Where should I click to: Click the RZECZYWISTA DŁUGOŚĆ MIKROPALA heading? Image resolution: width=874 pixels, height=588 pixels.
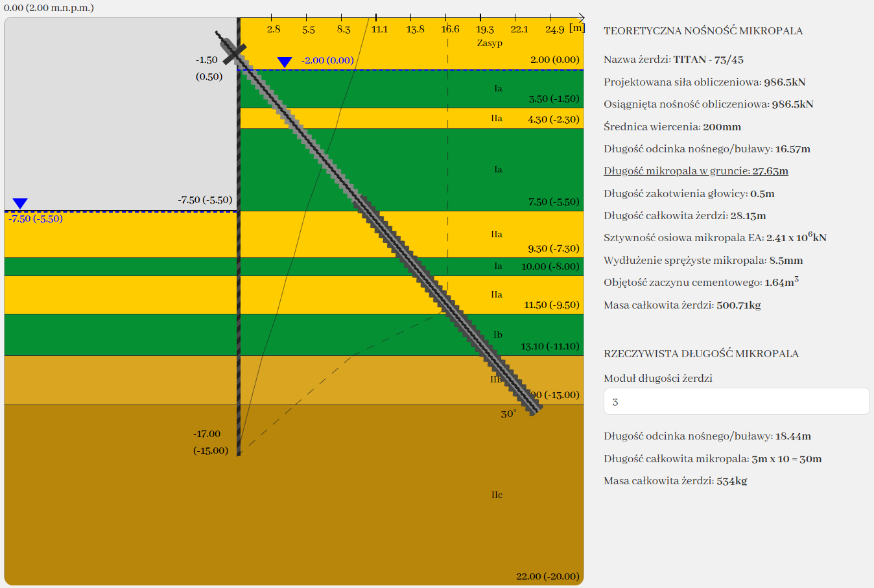[701, 354]
